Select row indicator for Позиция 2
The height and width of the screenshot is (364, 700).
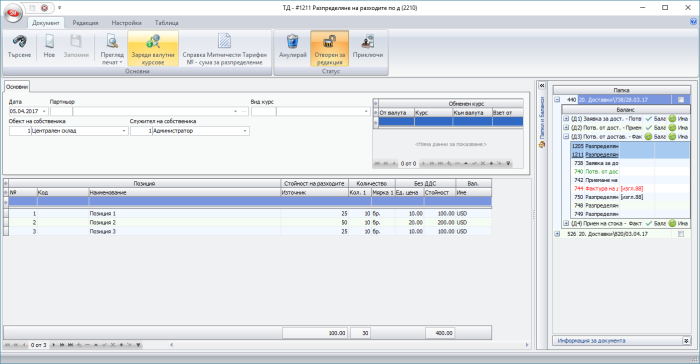[x=6, y=222]
